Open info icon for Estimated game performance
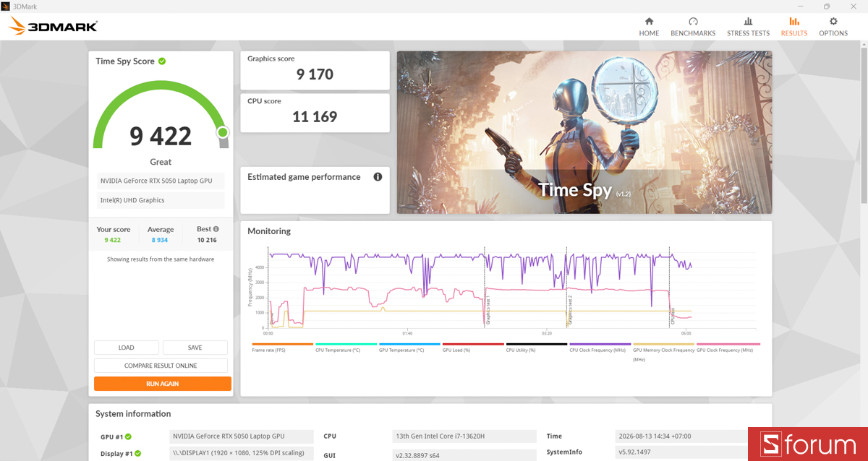Screen dimensions: 868x461 click(x=378, y=177)
